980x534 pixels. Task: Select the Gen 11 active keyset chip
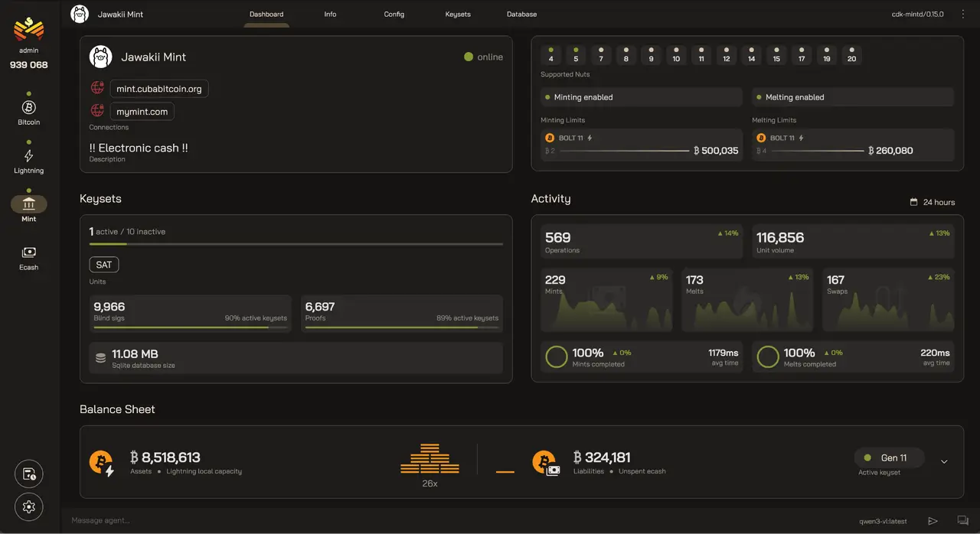[889, 457]
